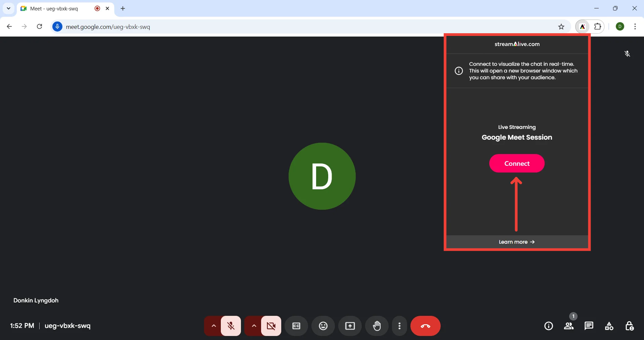The image size is (644, 340).
Task: Send a reaction with the emoji button
Action: pyautogui.click(x=323, y=326)
